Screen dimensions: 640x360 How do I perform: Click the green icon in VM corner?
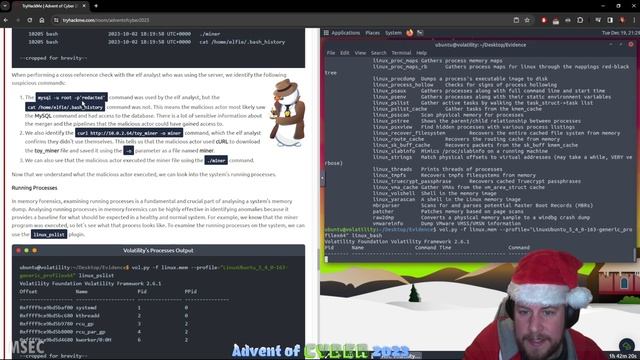[x=626, y=346]
